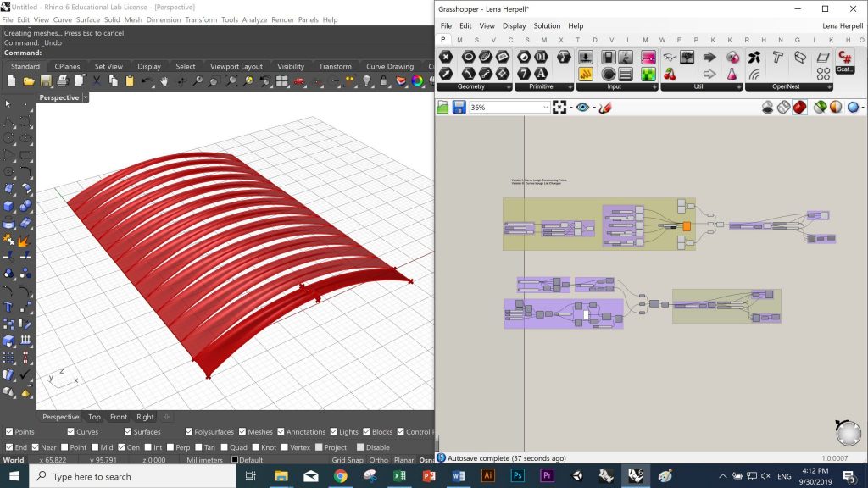
Task: Click the Grasshopper sketch pen icon
Action: click(604, 108)
